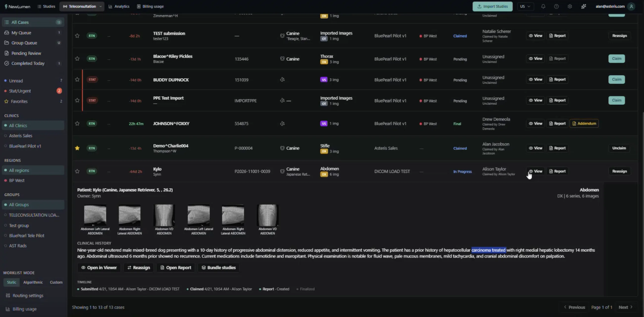
Task: Open the first Abdomen Left Lateral thumbnail
Action: click(x=95, y=215)
